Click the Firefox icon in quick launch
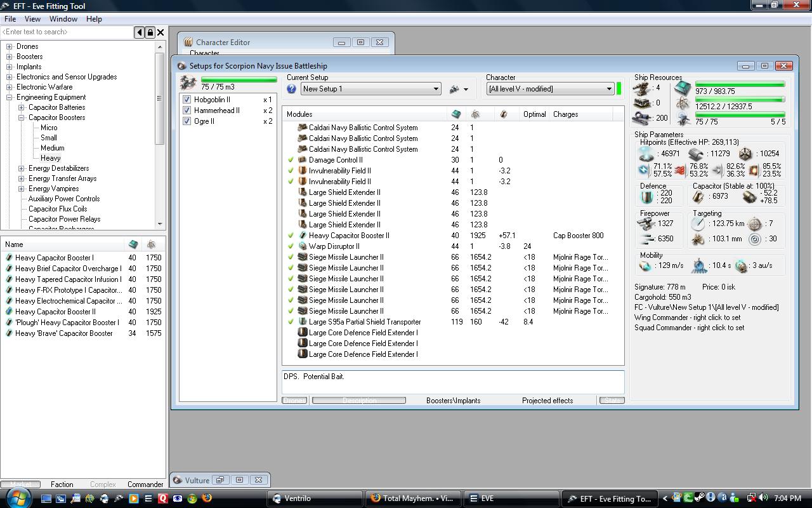 point(206,498)
